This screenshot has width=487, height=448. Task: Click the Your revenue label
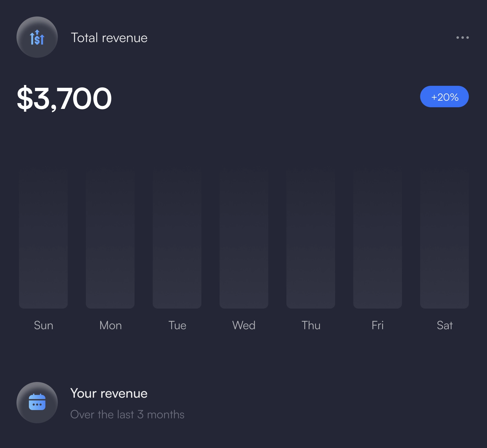109,393
